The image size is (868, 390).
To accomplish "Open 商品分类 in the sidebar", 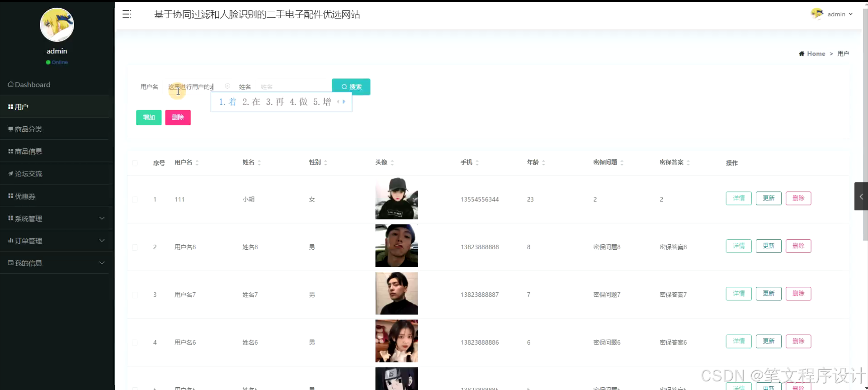I will [57, 129].
